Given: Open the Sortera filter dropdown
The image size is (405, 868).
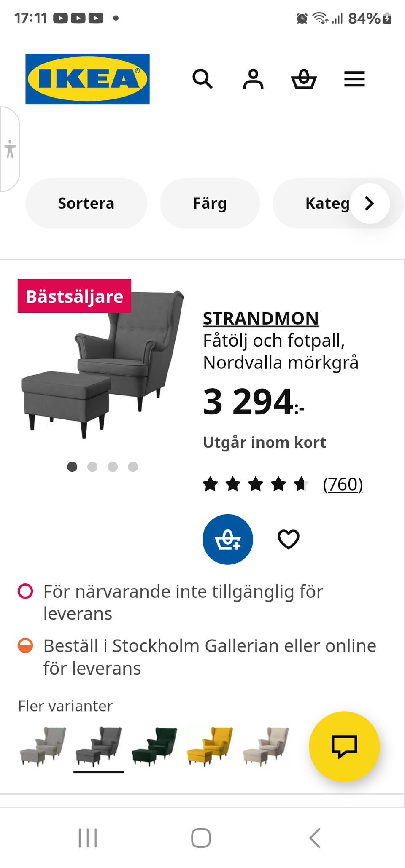Looking at the screenshot, I should click(86, 203).
